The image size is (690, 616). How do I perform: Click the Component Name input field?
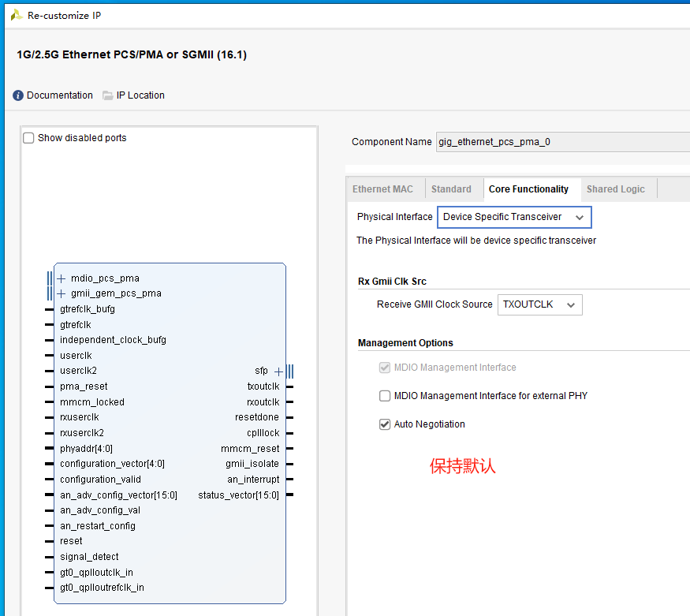(563, 142)
